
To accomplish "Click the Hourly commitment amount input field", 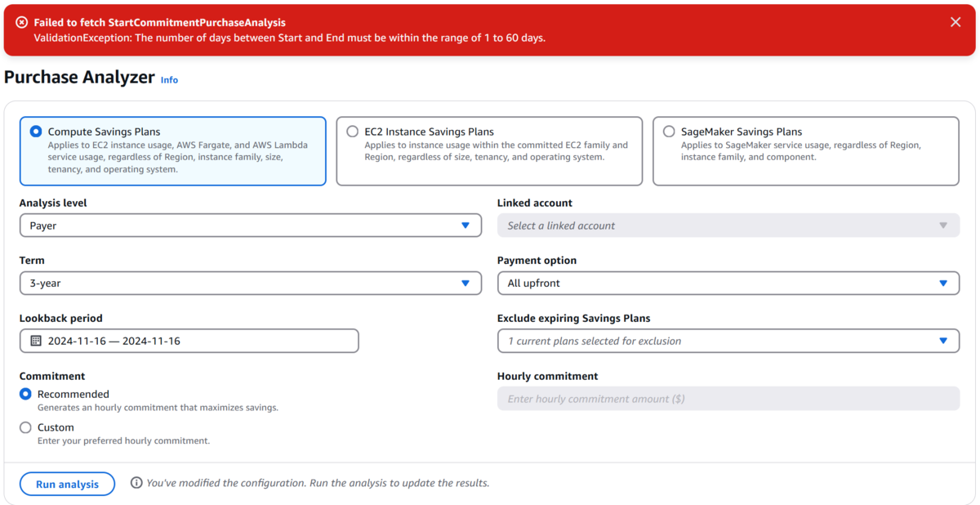I will point(728,399).
